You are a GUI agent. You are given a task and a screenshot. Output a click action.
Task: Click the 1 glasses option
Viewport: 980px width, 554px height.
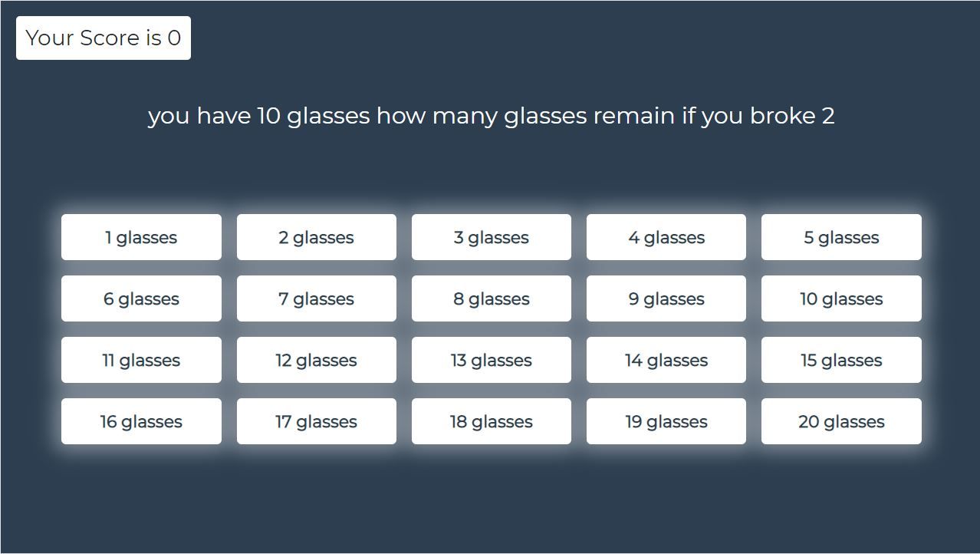(x=141, y=237)
